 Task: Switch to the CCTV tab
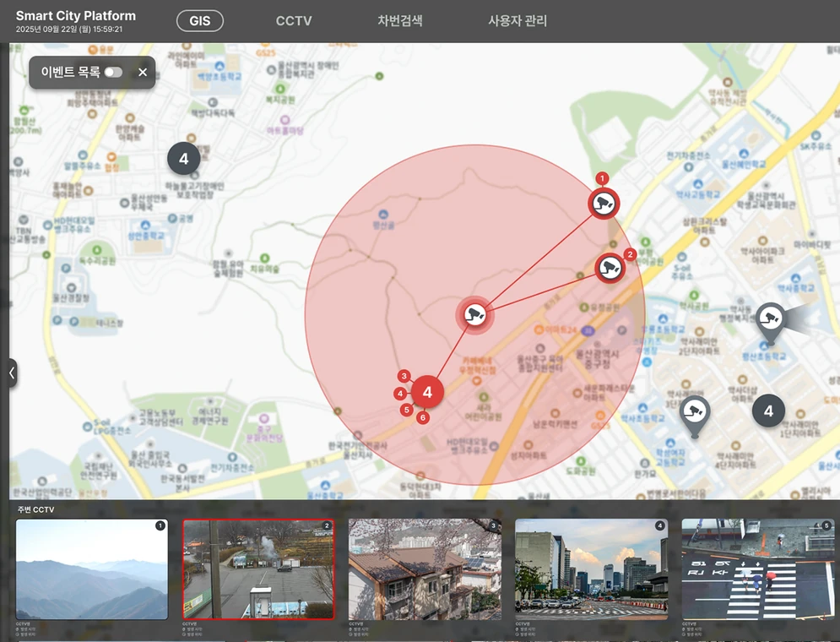[294, 21]
